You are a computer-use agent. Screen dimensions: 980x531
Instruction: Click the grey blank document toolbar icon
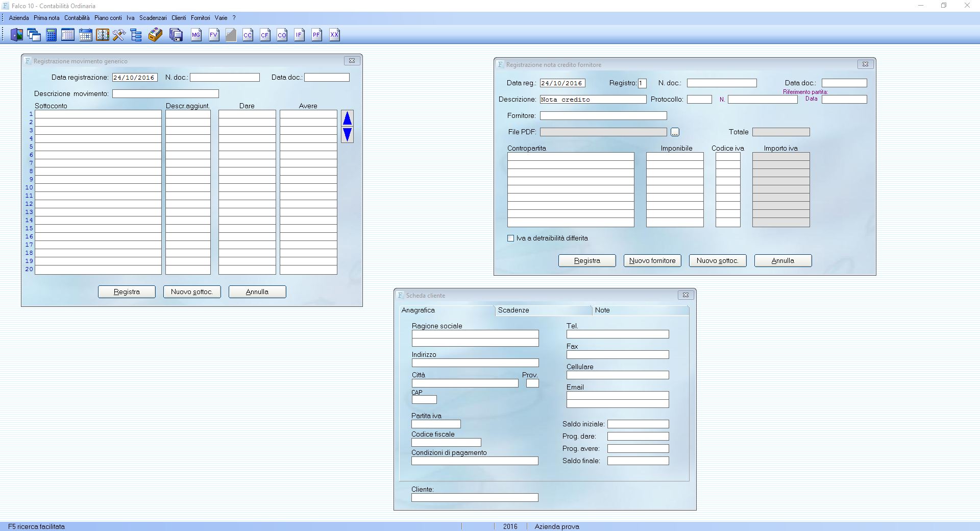[231, 35]
